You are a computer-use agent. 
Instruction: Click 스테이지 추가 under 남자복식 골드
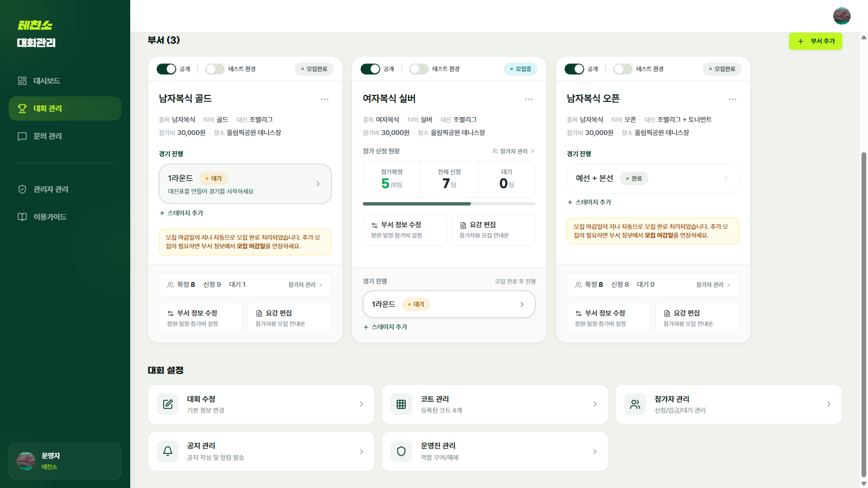tap(181, 213)
